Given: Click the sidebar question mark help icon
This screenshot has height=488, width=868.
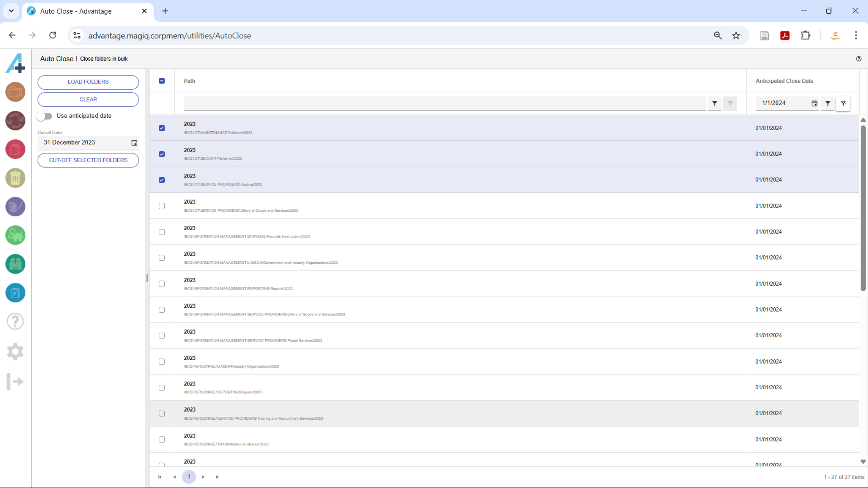Looking at the screenshot, I should pyautogui.click(x=15, y=322).
